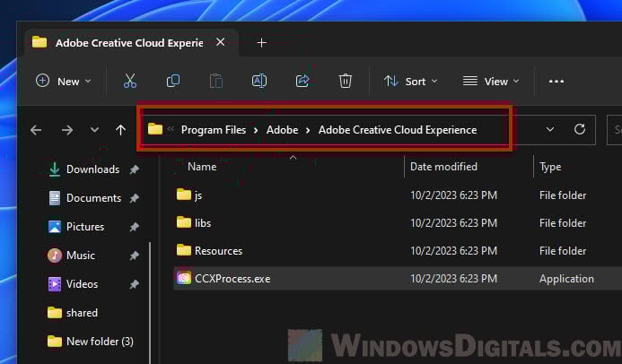Click the Resources folder icon

[x=184, y=250]
